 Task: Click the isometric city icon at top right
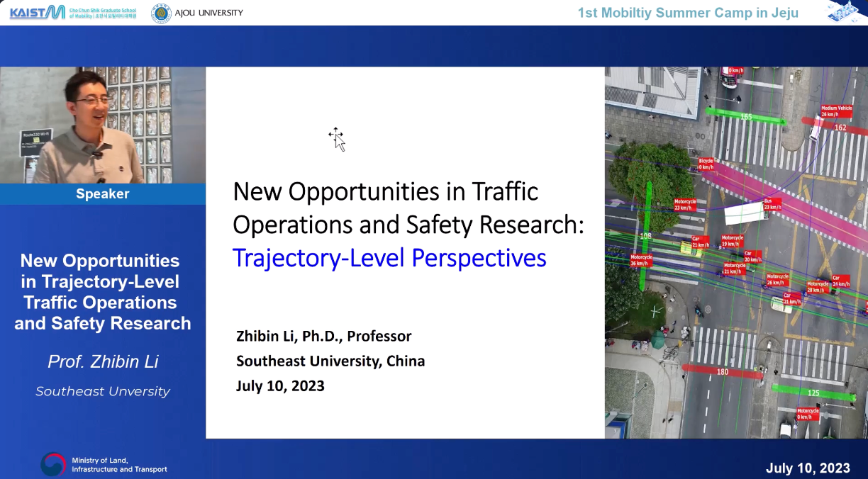(x=846, y=11)
